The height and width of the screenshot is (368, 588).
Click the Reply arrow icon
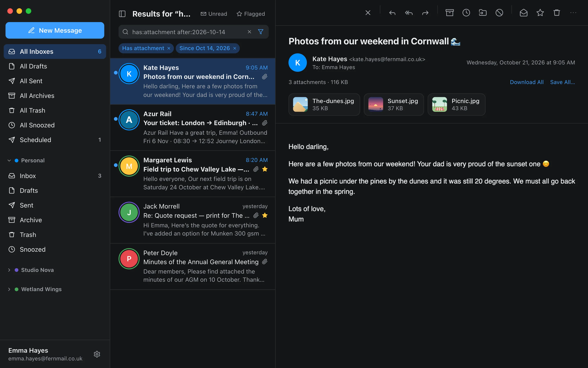(392, 13)
